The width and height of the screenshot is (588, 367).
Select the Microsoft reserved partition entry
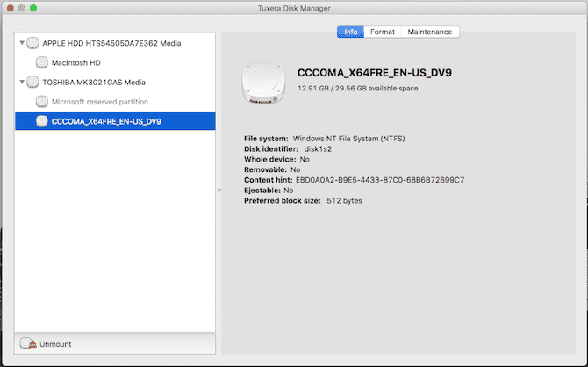click(x=98, y=102)
